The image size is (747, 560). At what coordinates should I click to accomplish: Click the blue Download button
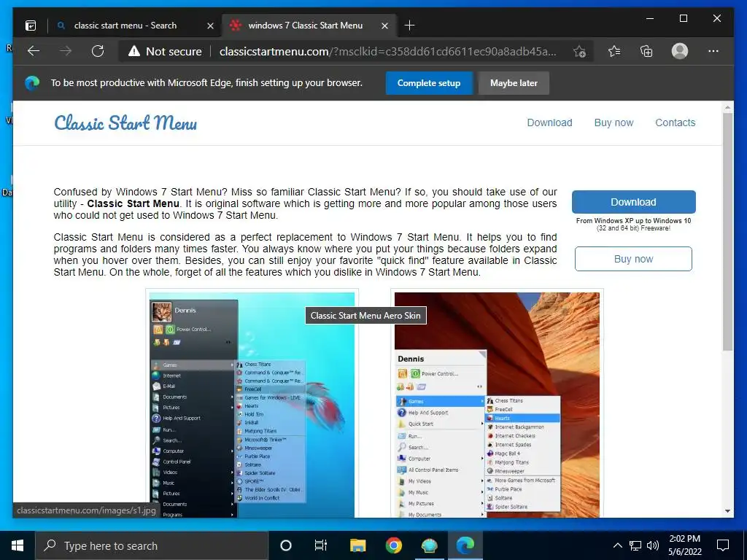click(634, 202)
